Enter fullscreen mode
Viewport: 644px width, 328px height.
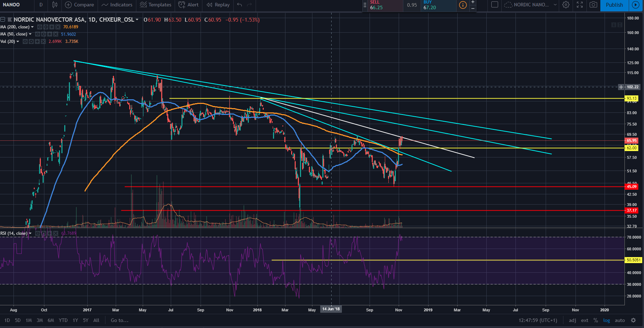pos(580,5)
